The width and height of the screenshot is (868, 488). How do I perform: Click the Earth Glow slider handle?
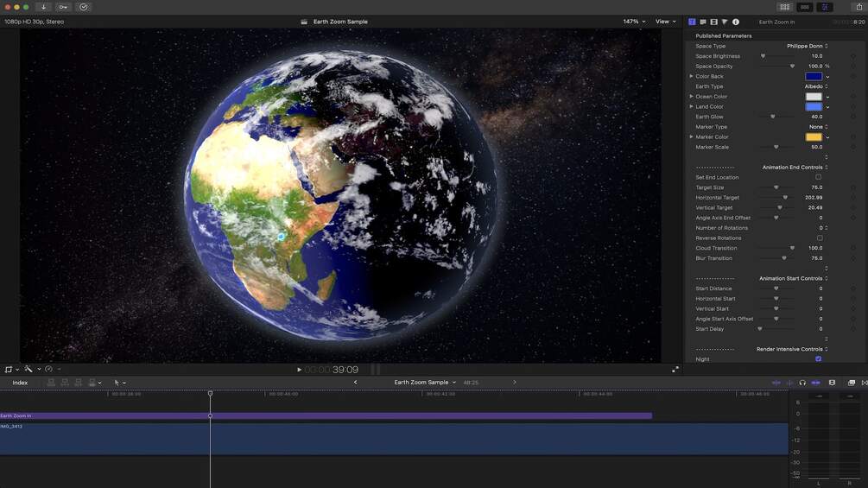[773, 117]
